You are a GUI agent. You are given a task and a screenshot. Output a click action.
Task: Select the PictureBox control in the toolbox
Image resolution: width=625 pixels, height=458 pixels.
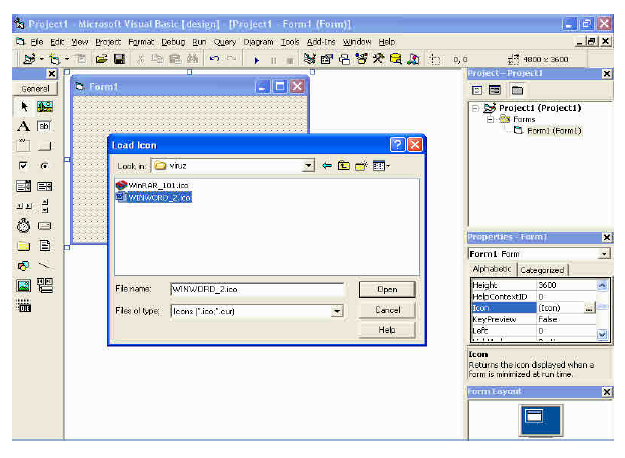[45, 106]
